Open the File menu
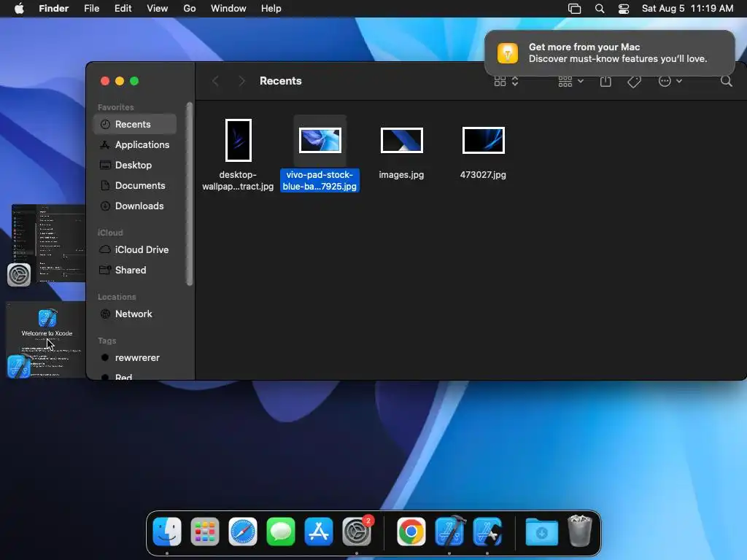 click(91, 9)
